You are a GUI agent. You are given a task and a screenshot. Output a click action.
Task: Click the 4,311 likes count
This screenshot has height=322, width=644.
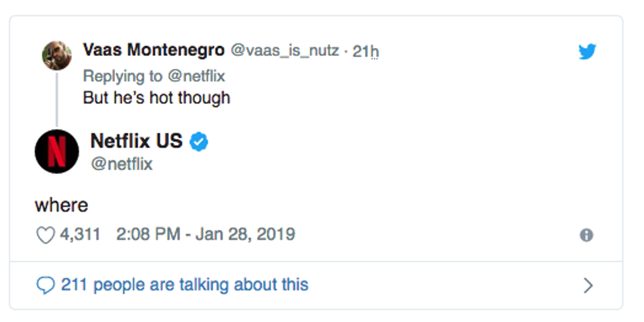[x=80, y=234]
